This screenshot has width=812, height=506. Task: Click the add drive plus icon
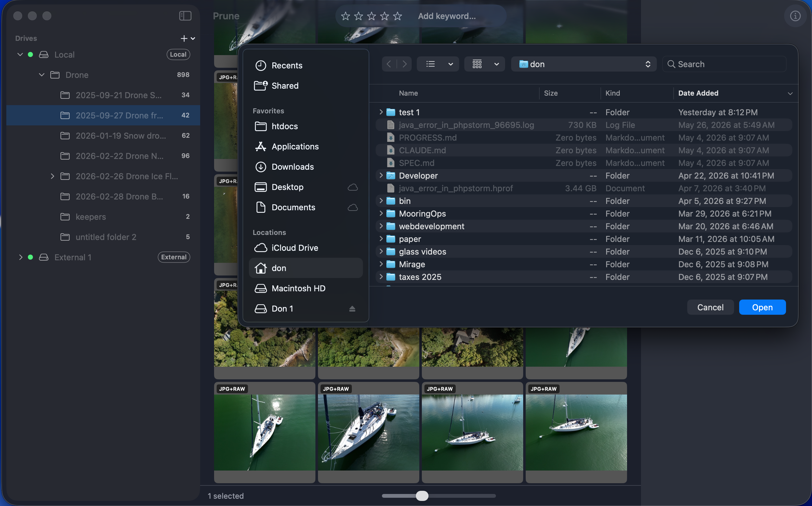tap(184, 39)
